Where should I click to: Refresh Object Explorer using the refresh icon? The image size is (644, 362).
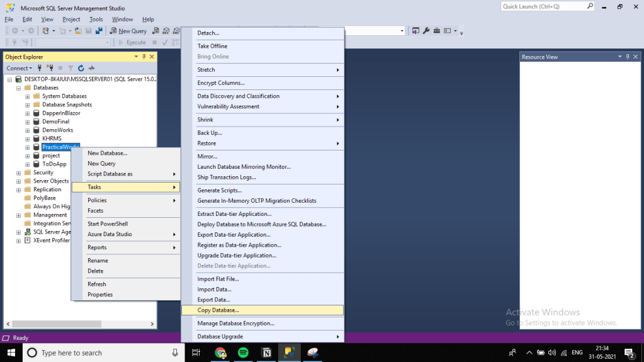tap(81, 68)
